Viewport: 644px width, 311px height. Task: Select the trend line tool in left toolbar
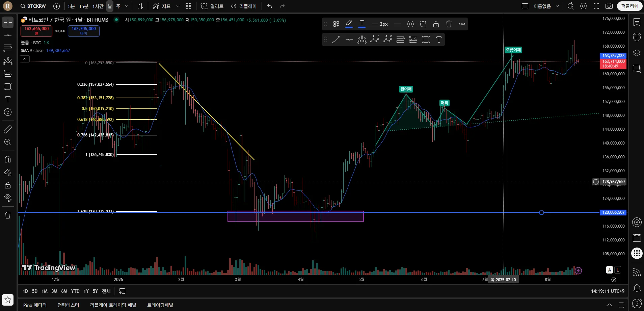pyautogui.click(x=8, y=35)
